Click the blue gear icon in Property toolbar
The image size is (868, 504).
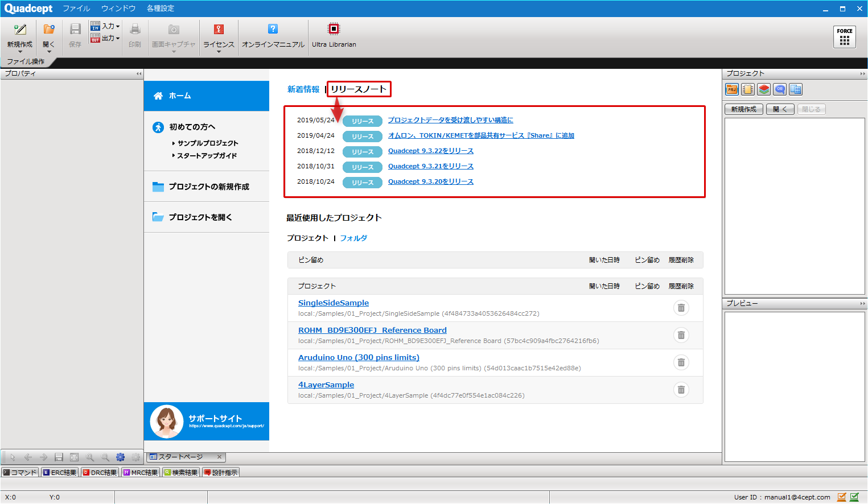tap(120, 457)
